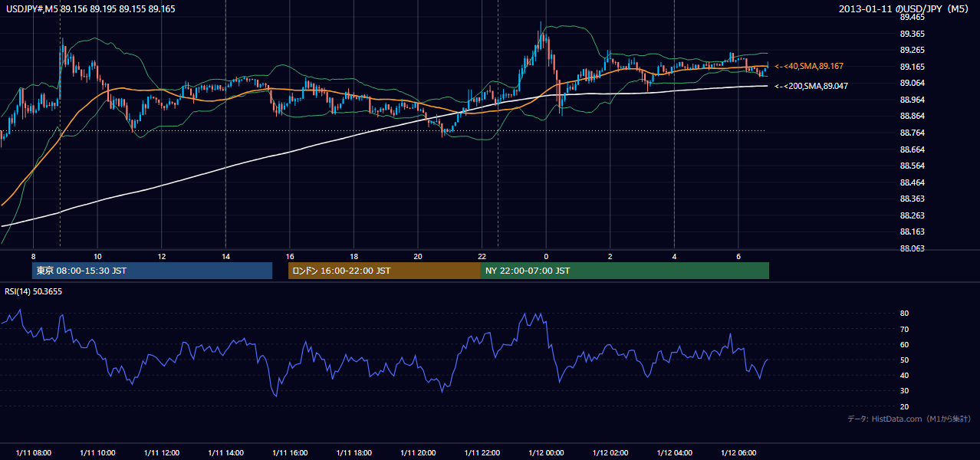Select the ロンドン 16:00-22:00 JST session bar
The width and height of the screenshot is (980, 460).
tap(384, 271)
